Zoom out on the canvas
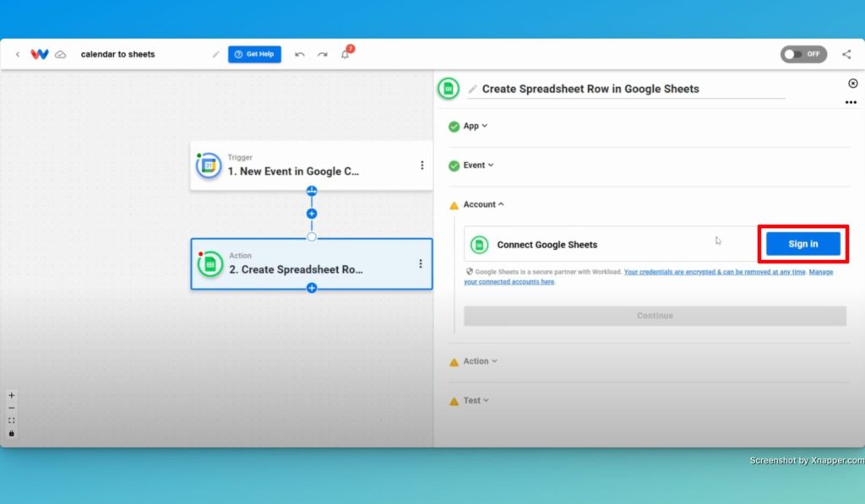Image resolution: width=865 pixels, height=504 pixels. pos(12,408)
